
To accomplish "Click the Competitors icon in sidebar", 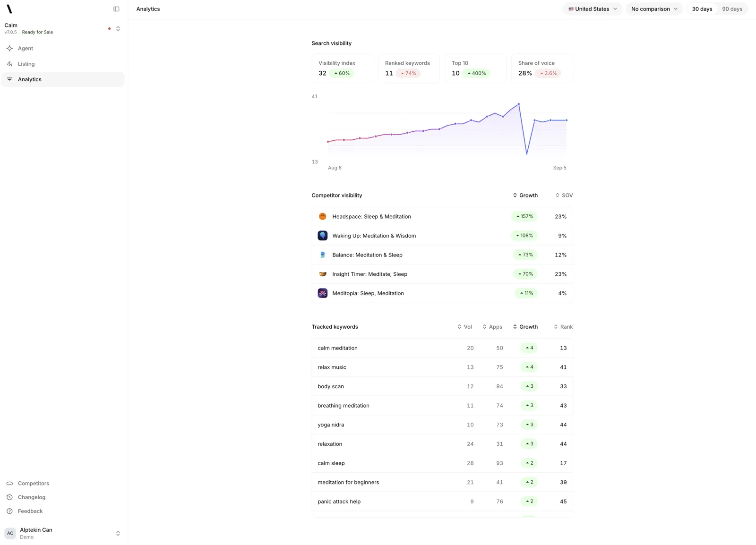I will coord(9,483).
